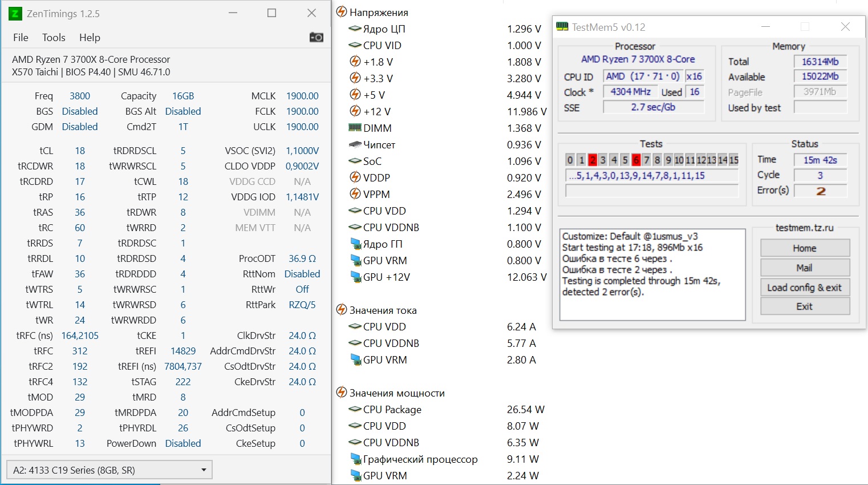Screen dimensions: 868x485
Task: Minimize the ZenTimings window
Action: (233, 13)
